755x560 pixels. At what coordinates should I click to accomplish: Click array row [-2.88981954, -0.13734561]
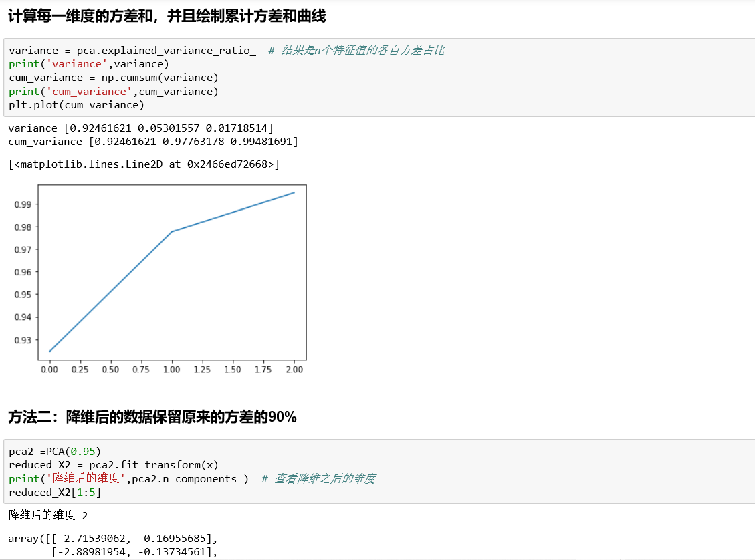coord(134,552)
